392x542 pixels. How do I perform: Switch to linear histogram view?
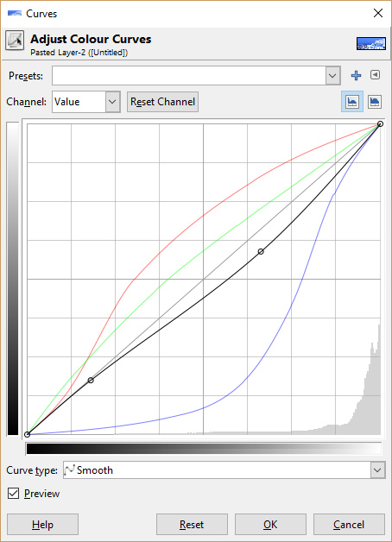[x=352, y=102]
